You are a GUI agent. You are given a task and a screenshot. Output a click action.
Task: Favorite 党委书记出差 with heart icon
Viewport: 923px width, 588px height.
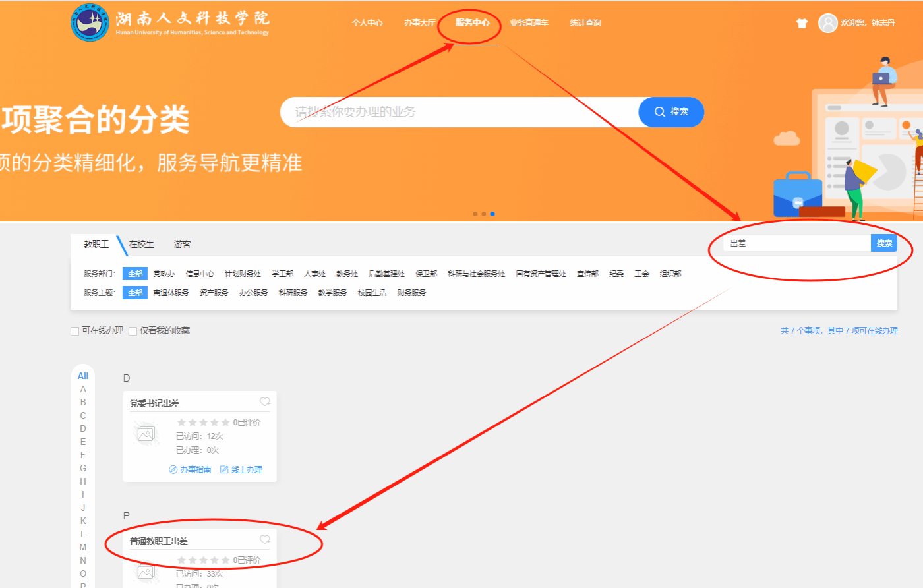(x=264, y=402)
